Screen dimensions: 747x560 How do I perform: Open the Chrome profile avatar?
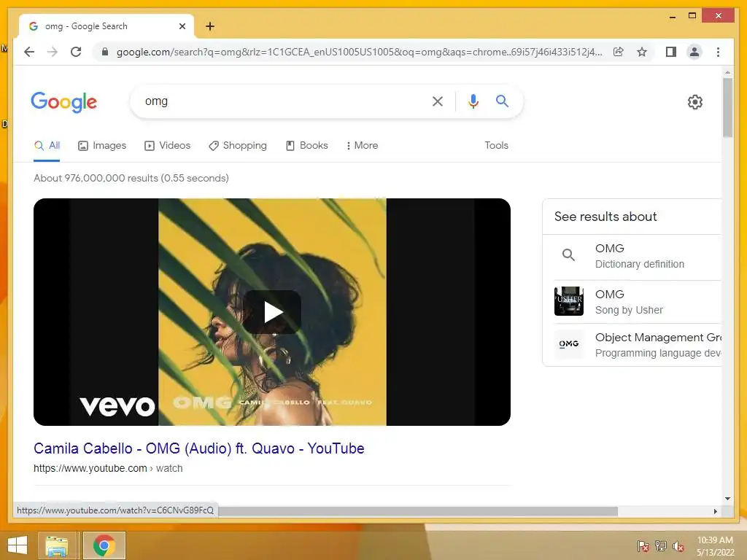coord(694,52)
